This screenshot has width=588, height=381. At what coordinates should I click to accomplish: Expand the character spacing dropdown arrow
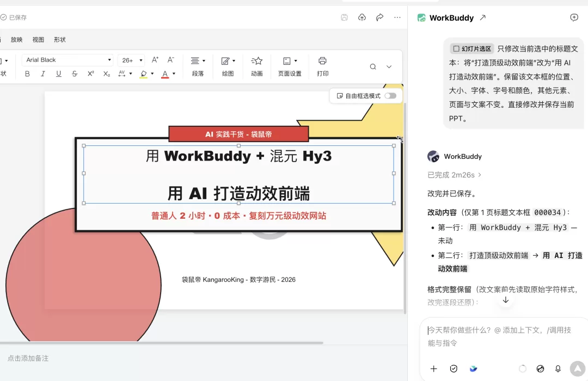point(131,73)
